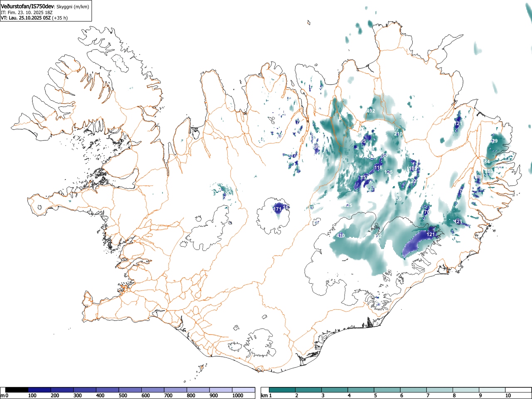Click the '500' tick label on meter legend
Screen dimensions: 532x399
coord(123,396)
